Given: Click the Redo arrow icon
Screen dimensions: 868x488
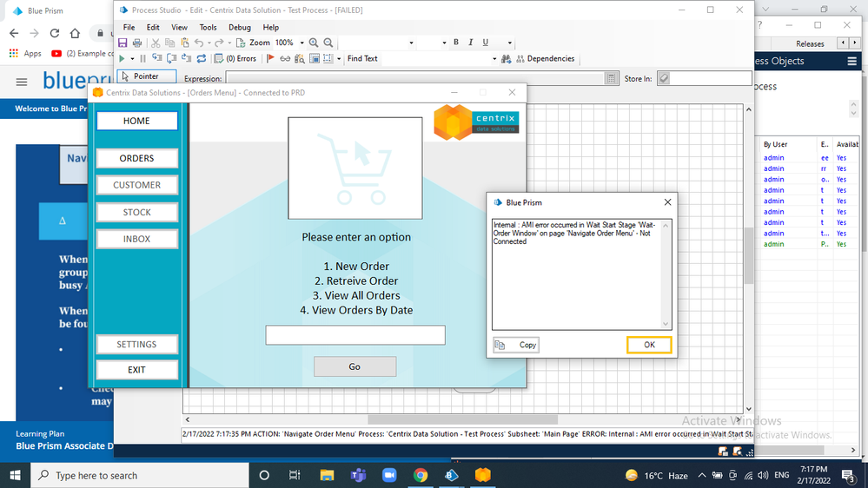Looking at the screenshot, I should point(219,43).
